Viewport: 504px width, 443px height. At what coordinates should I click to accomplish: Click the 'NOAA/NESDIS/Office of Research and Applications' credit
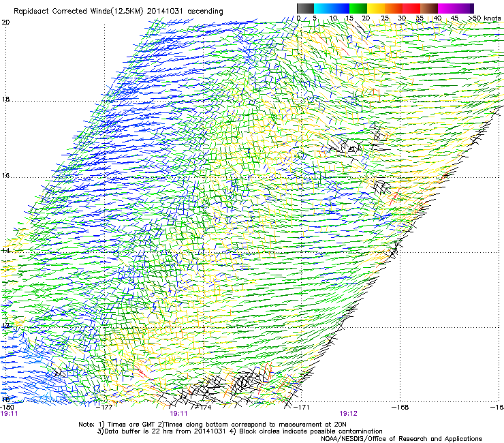pyautogui.click(x=401, y=439)
